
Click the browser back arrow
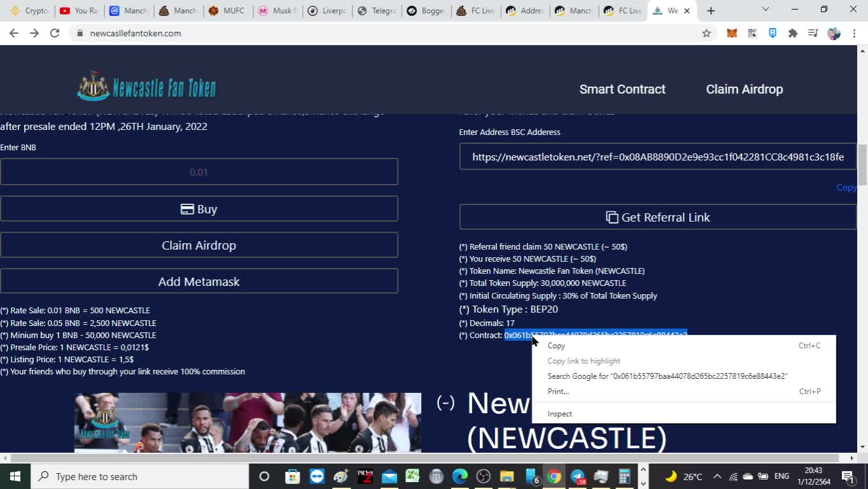(14, 33)
